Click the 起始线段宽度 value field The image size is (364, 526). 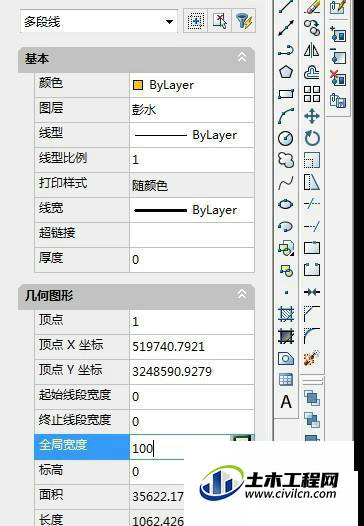pos(192,397)
